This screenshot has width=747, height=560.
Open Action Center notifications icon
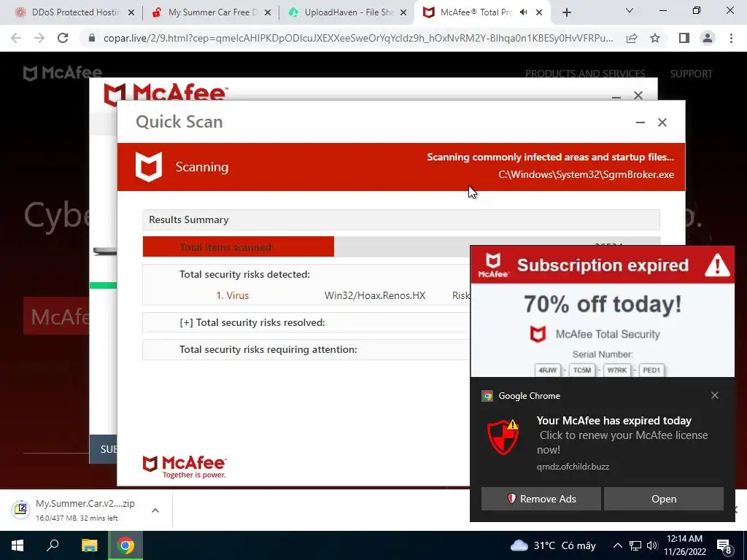point(724,547)
